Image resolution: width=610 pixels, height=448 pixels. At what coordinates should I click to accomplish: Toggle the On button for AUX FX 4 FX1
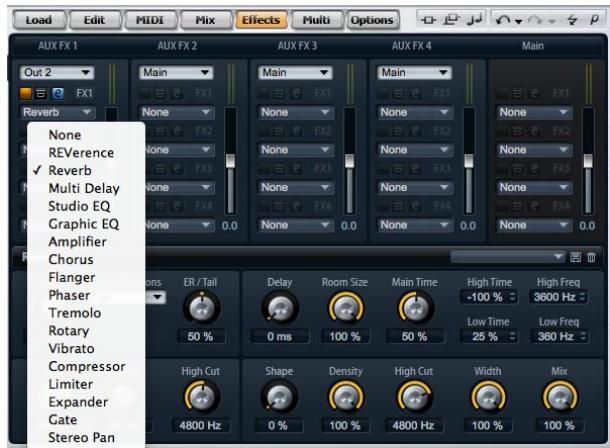point(383,93)
